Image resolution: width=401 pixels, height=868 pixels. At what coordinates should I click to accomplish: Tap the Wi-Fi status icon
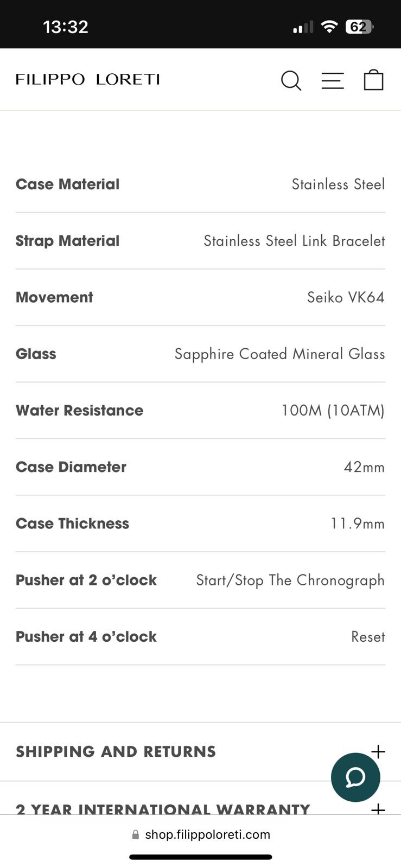(x=329, y=27)
